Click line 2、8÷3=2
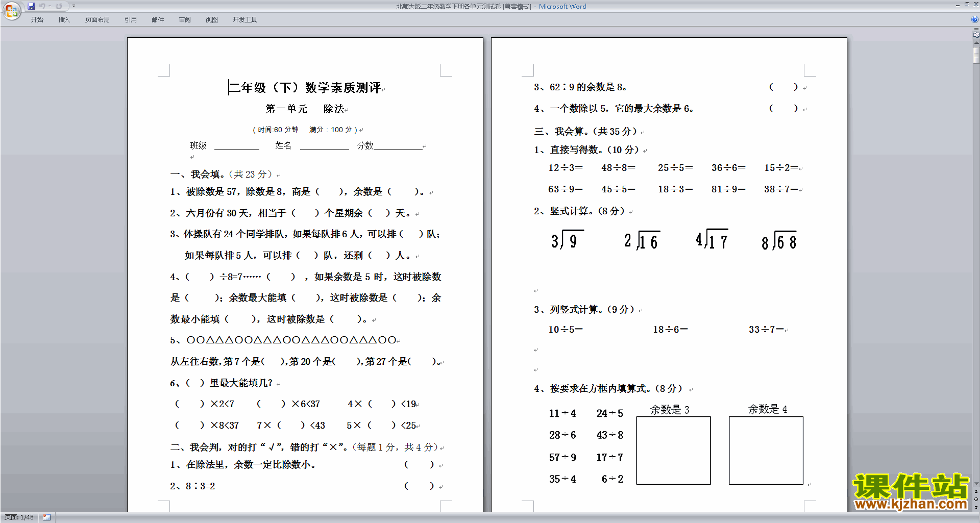The width and height of the screenshot is (980, 523). tap(192, 486)
